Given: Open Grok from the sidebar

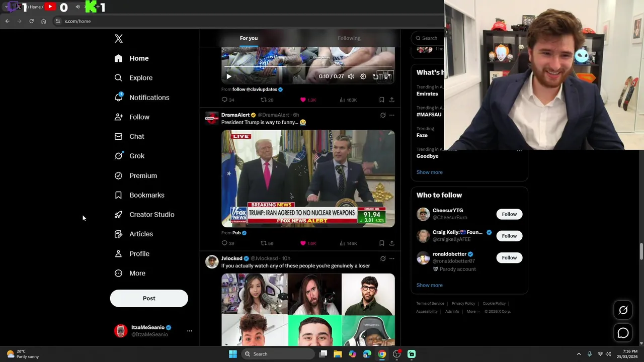Looking at the screenshot, I should pos(129,156).
